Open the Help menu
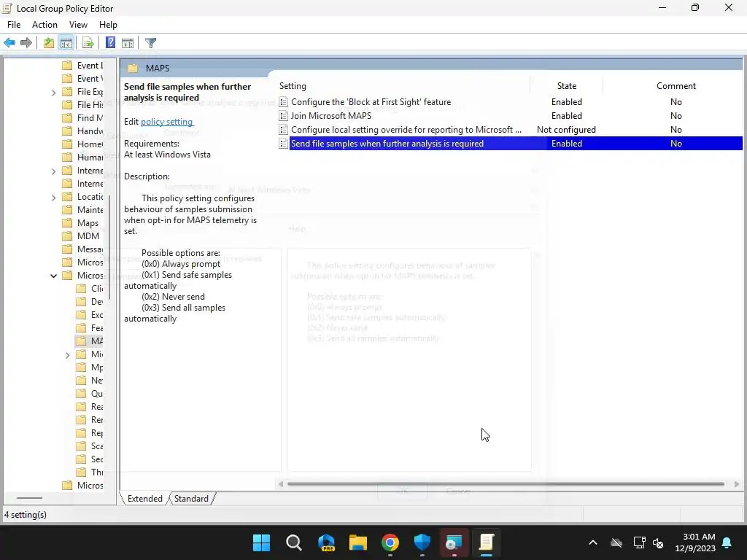The height and width of the screenshot is (560, 747). pyautogui.click(x=108, y=25)
